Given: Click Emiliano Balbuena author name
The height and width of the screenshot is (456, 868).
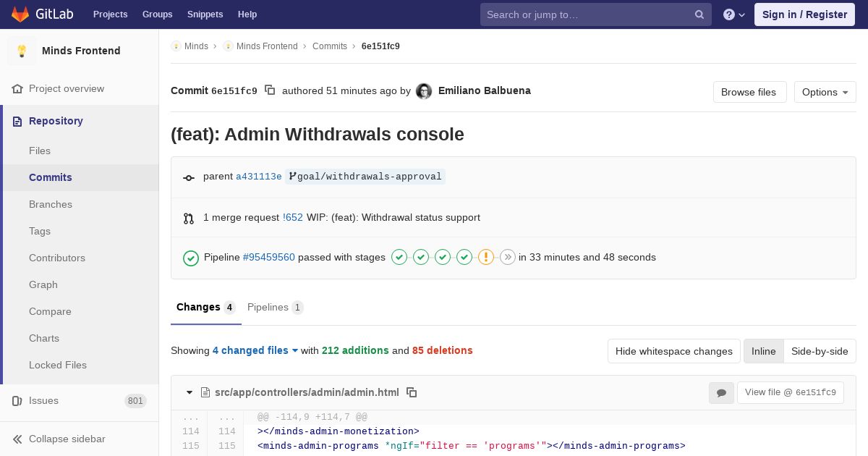Looking at the screenshot, I should pos(485,90).
